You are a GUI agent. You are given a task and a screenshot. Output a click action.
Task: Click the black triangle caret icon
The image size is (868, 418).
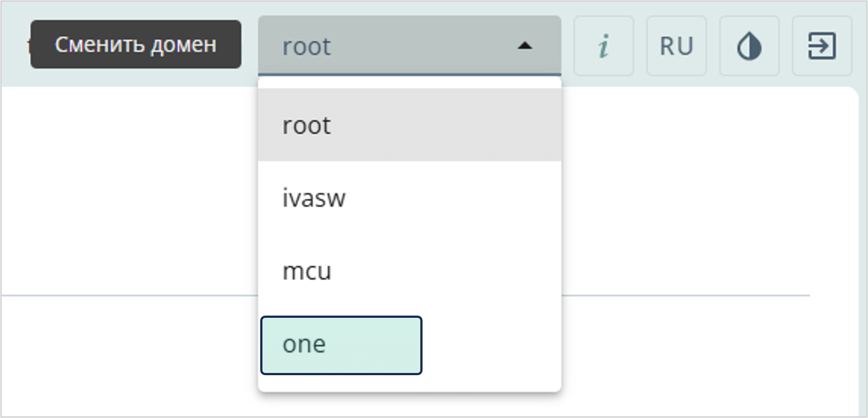(524, 46)
